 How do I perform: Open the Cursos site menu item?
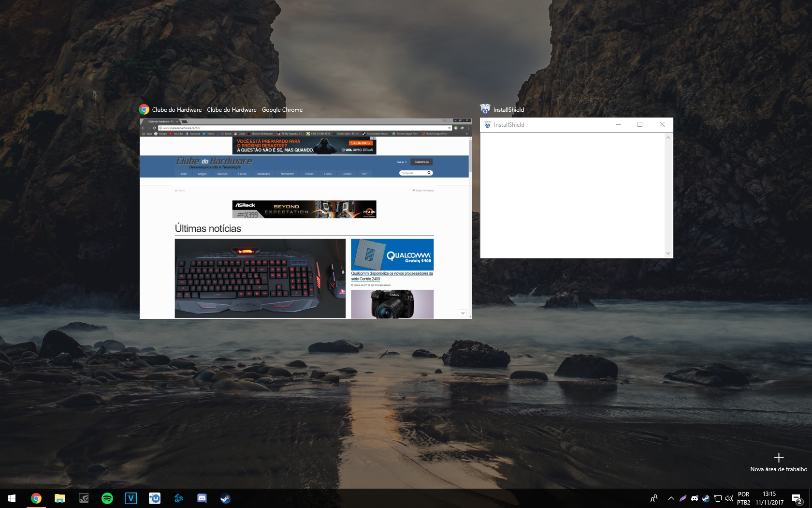347,174
